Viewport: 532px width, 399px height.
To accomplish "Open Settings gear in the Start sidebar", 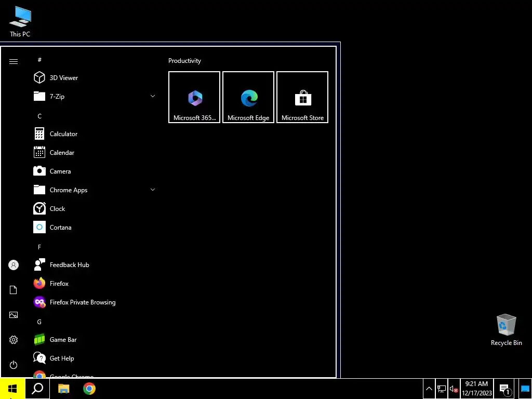I will [x=14, y=340].
